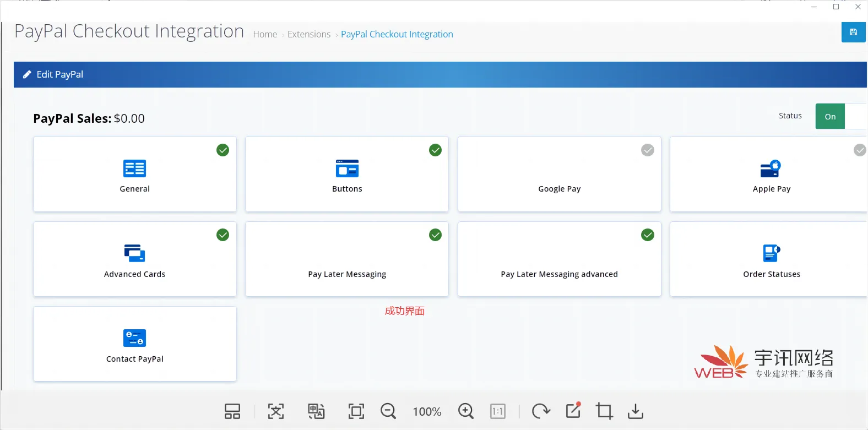Open the Buttons settings icon
This screenshot has height=430, width=868.
click(347, 168)
